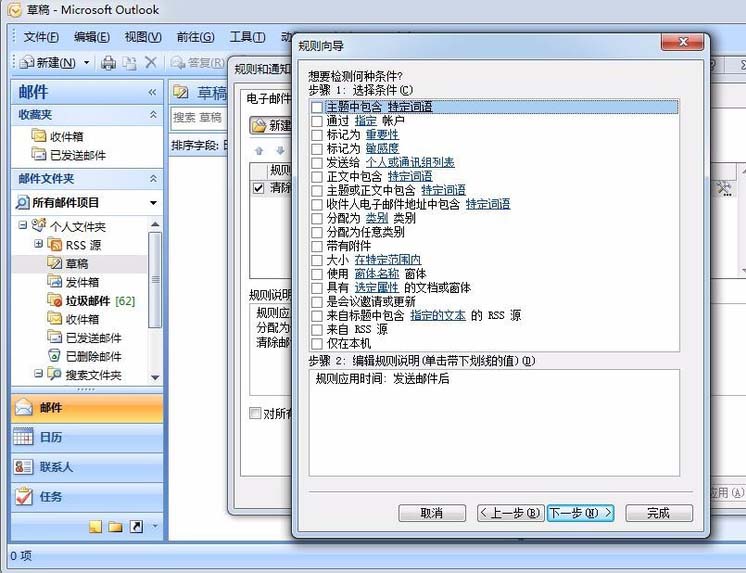The image size is (746, 573).
Task: Click the Shortcuts icon in navigation pane
Action: pos(136,526)
